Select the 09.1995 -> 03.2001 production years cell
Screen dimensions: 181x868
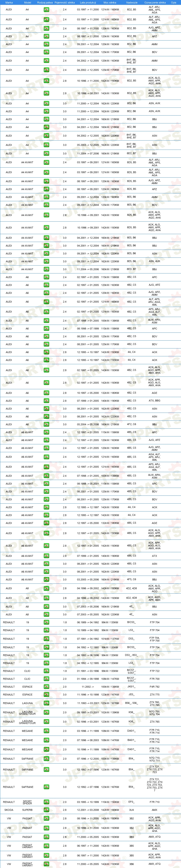(x=88, y=712)
